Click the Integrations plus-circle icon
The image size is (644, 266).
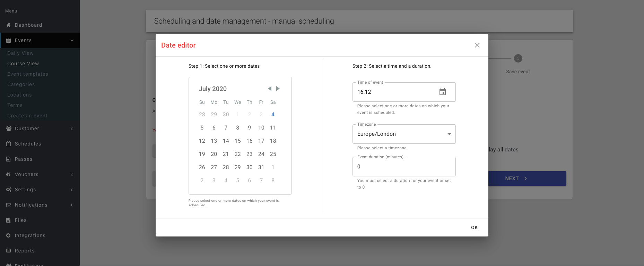pos(9,235)
